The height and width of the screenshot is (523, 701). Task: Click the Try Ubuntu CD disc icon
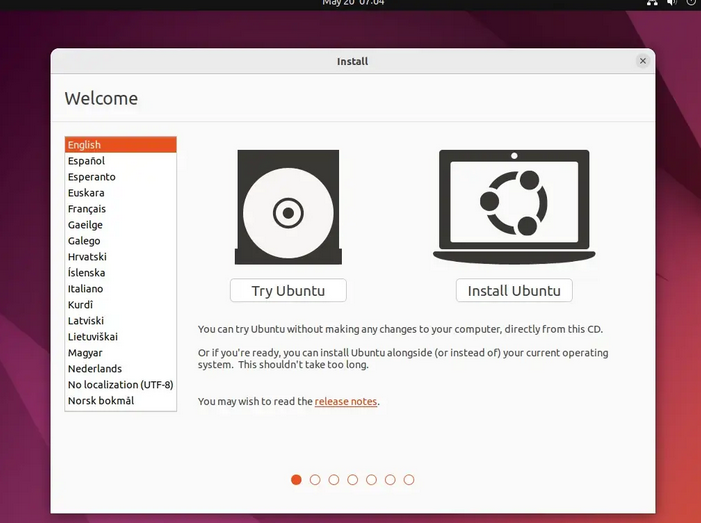(x=288, y=207)
